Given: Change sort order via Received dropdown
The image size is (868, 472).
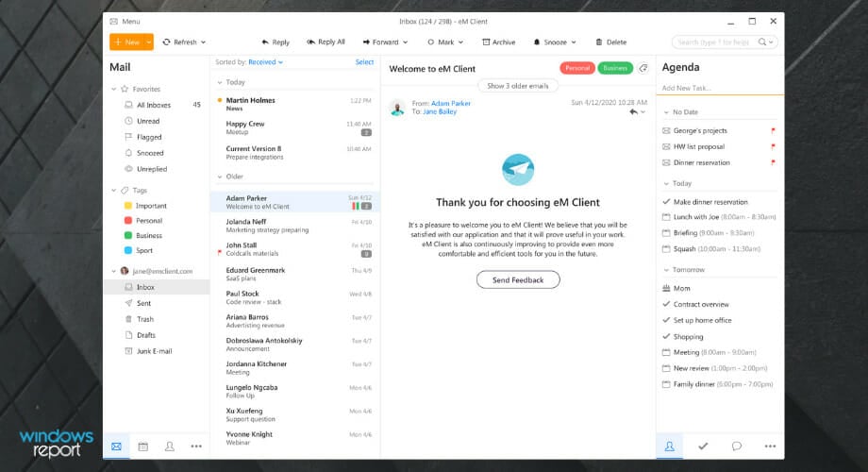Looking at the screenshot, I should coord(266,62).
